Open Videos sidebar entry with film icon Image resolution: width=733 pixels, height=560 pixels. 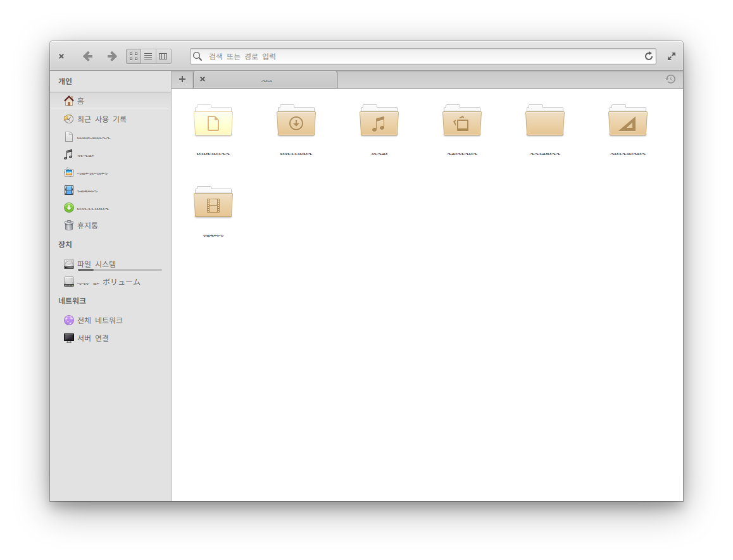click(x=110, y=190)
